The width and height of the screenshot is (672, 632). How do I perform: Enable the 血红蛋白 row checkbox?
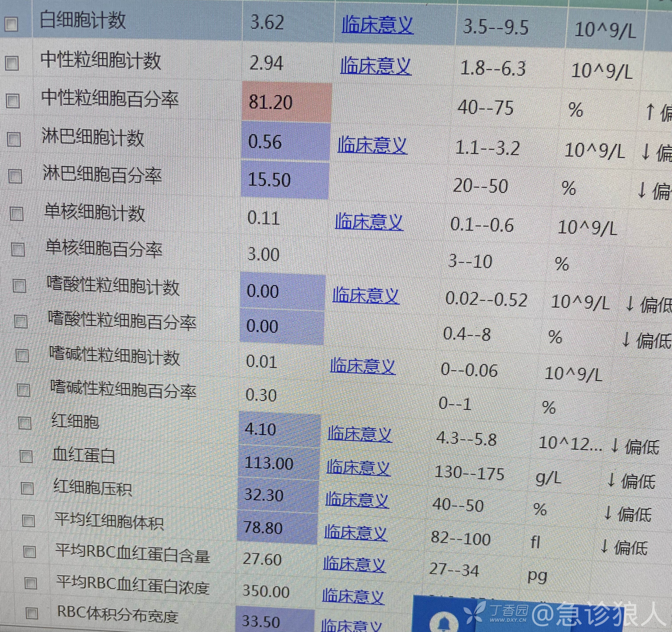point(26,457)
